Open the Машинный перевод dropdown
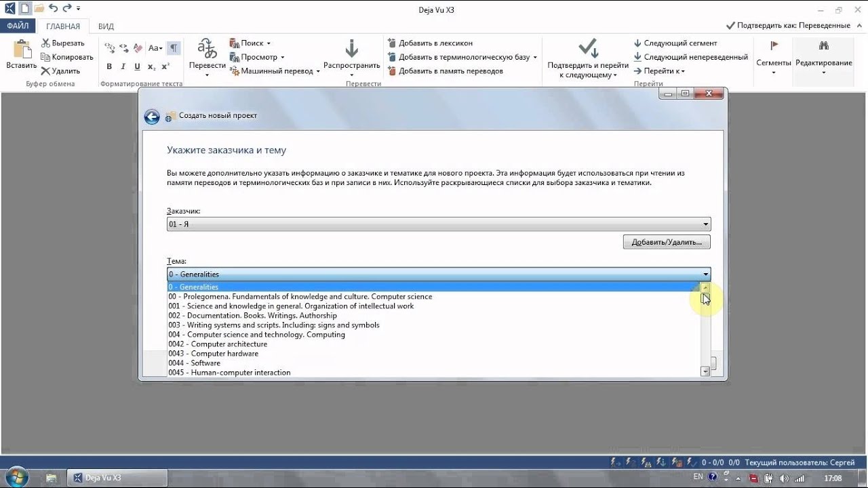This screenshot has height=488, width=868. [275, 70]
